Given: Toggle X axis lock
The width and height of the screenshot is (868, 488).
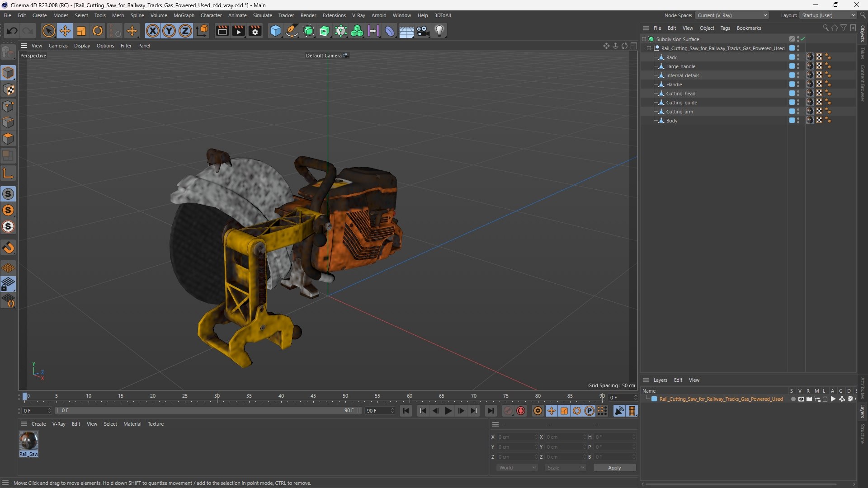Looking at the screenshot, I should click(x=153, y=31).
